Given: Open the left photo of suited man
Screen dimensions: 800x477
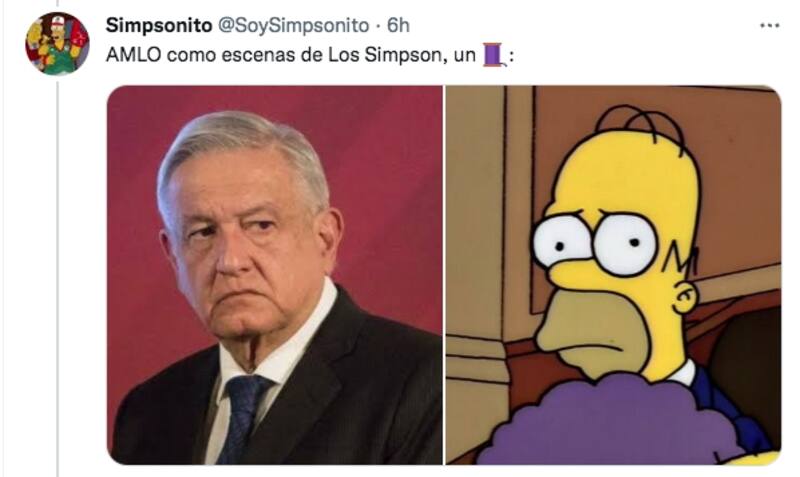Looking at the screenshot, I should point(274,275).
